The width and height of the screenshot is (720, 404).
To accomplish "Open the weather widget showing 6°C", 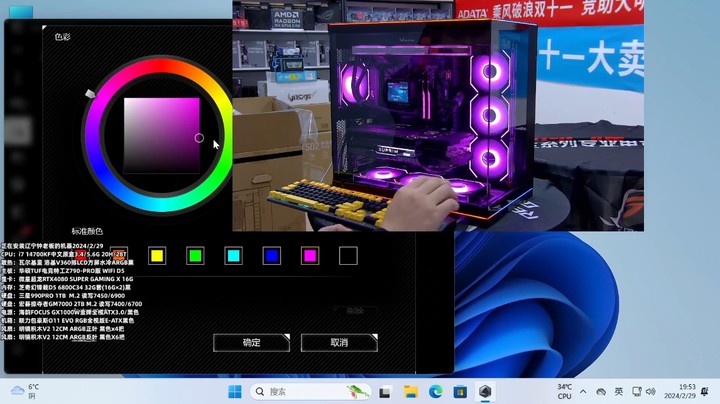I will (25, 392).
